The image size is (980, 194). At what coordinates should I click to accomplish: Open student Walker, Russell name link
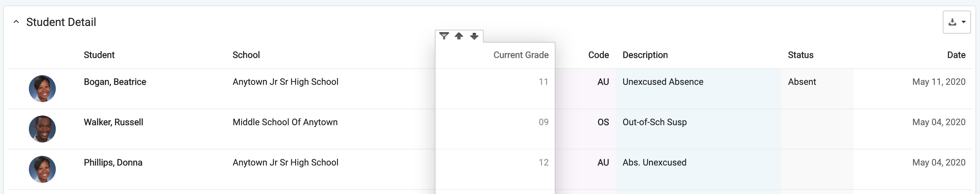[114, 122]
